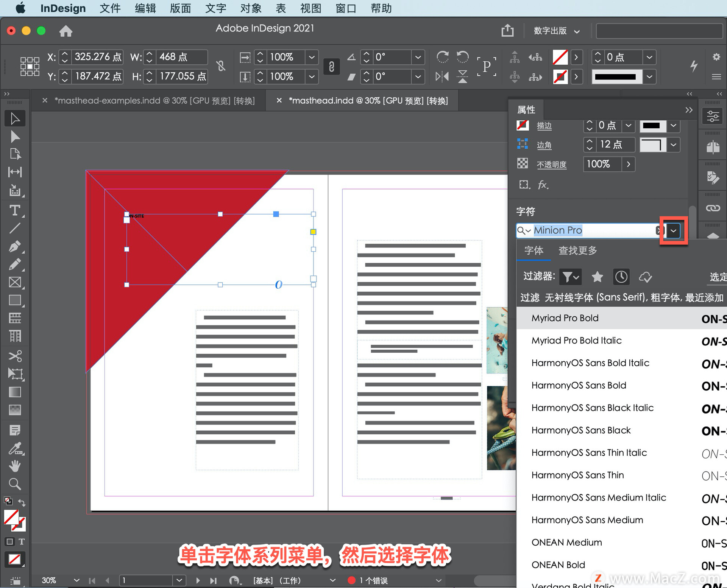Toggle constrain width and height proportions
This screenshot has height=588, width=727.
click(221, 66)
